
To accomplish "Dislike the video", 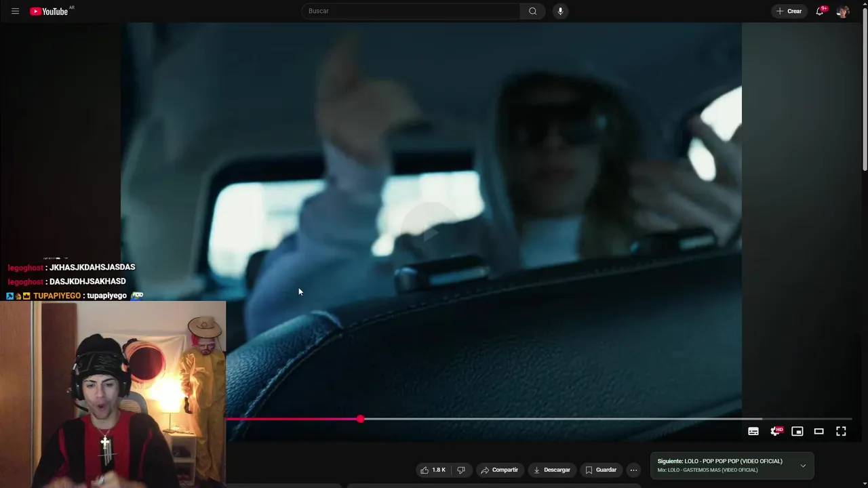I will pos(461,470).
